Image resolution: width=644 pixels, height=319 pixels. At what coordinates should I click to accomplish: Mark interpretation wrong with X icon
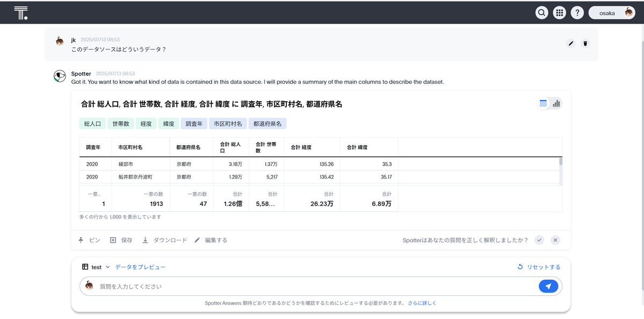555,240
